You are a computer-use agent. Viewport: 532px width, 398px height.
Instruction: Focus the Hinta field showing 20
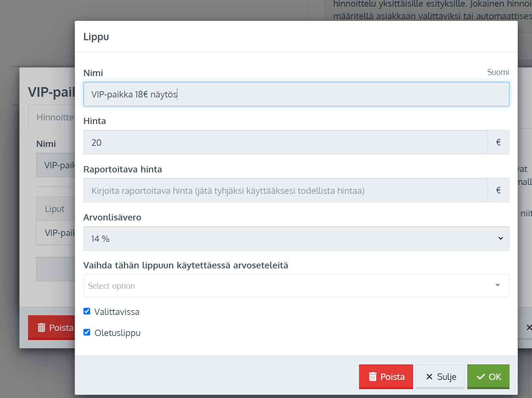pos(285,143)
